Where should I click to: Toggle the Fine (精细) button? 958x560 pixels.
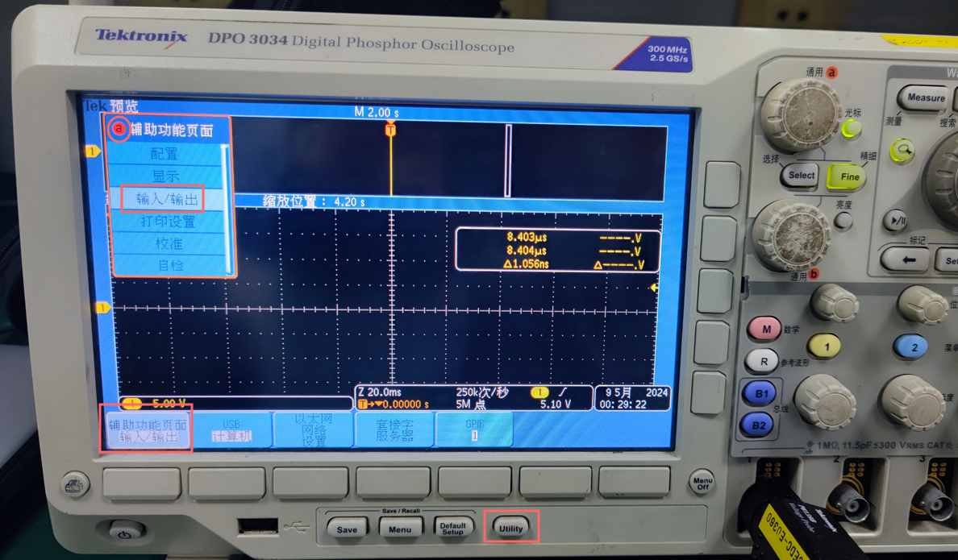(848, 176)
